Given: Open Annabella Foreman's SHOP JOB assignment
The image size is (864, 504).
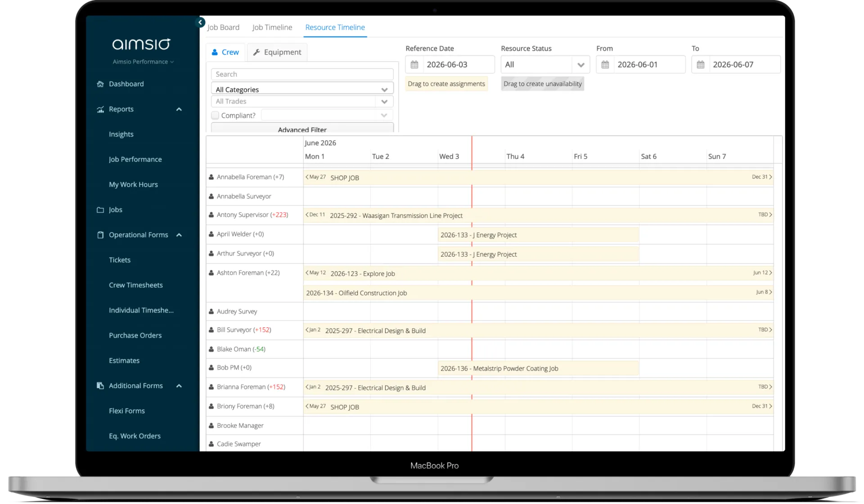Looking at the screenshot, I should [538, 178].
